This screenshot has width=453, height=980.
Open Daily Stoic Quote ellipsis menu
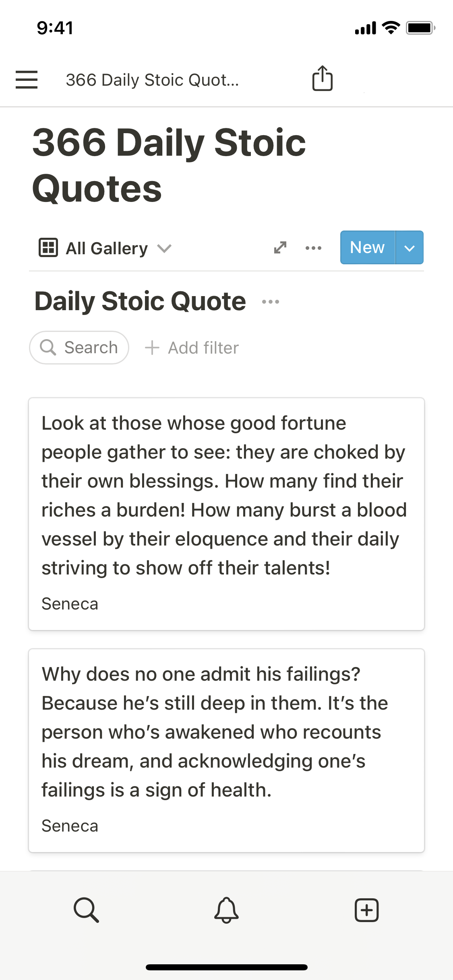click(x=271, y=302)
